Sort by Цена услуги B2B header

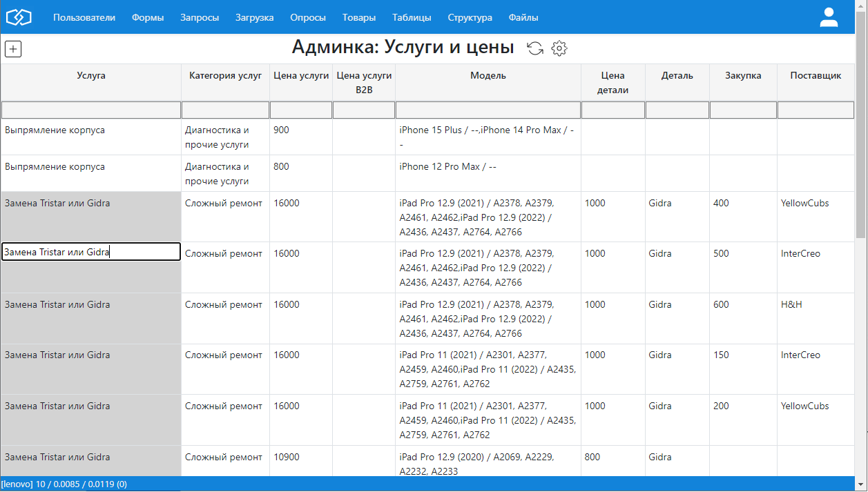pos(364,82)
